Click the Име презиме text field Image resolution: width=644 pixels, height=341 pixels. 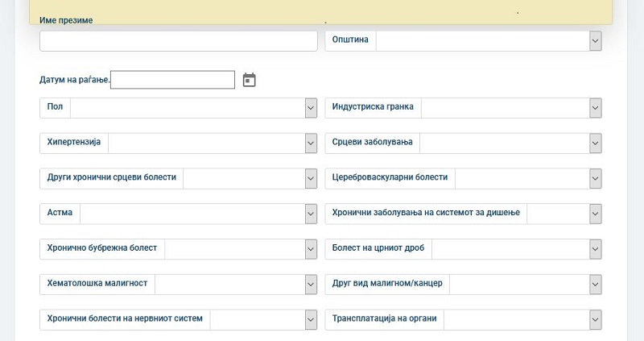point(178,41)
